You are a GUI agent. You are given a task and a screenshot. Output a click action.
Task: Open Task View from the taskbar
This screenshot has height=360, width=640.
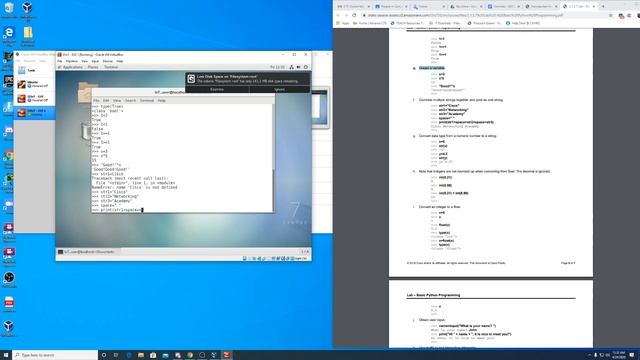(x=116, y=355)
